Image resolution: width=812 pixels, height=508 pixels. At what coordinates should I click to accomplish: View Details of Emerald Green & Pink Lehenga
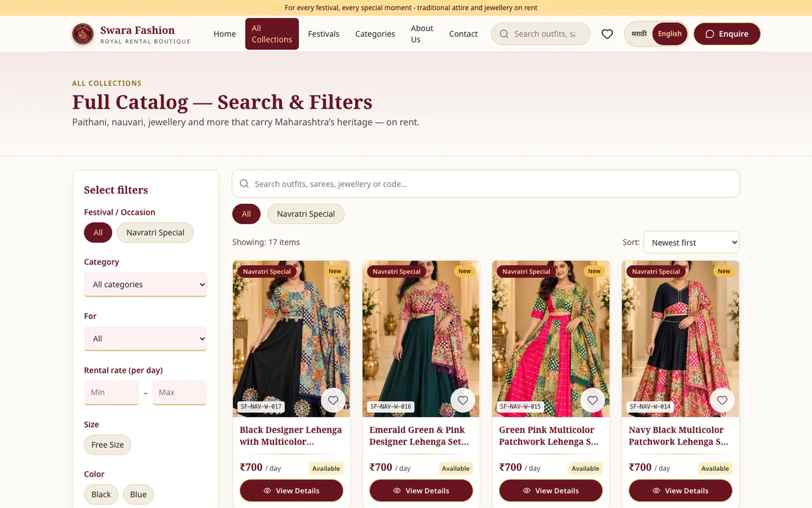coord(421,490)
